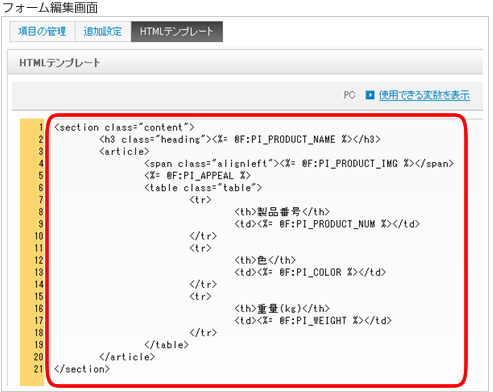Click the 製品番号 table header line
Image resolution: width=493 pixels, height=392 pixels.
coord(282,212)
